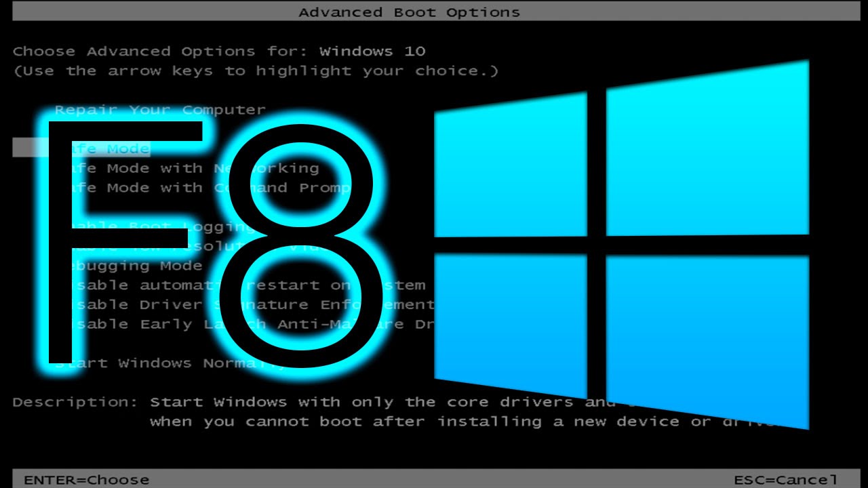Image resolution: width=868 pixels, height=488 pixels.
Task: Select the Debugging Mode entry
Action: [129, 266]
